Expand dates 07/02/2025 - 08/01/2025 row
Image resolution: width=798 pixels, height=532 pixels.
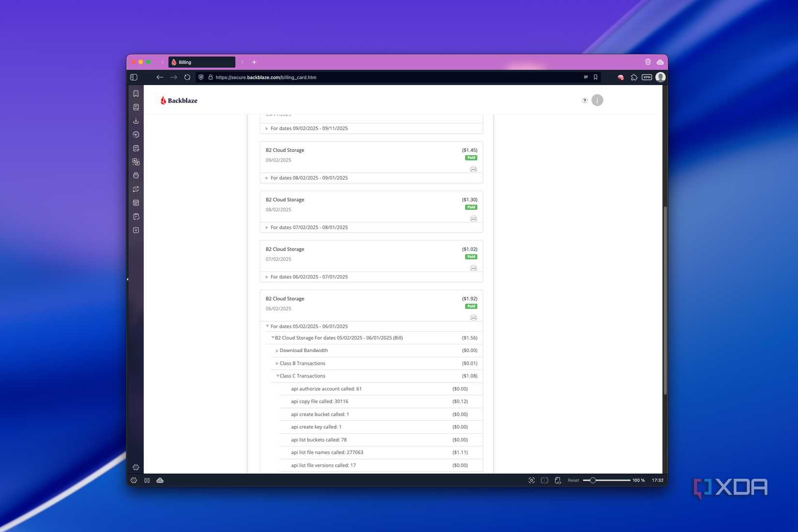(371, 227)
